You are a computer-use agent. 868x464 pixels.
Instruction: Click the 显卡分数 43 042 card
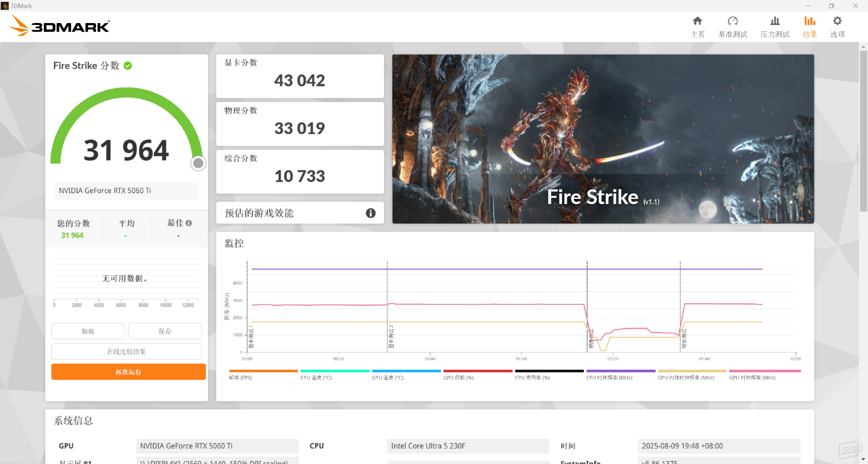pos(300,76)
